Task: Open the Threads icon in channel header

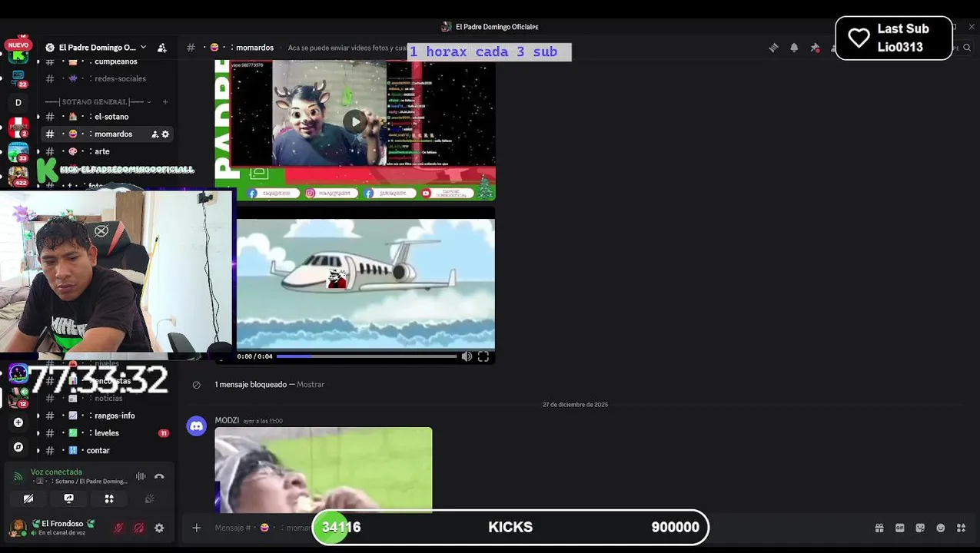Action: tap(773, 48)
